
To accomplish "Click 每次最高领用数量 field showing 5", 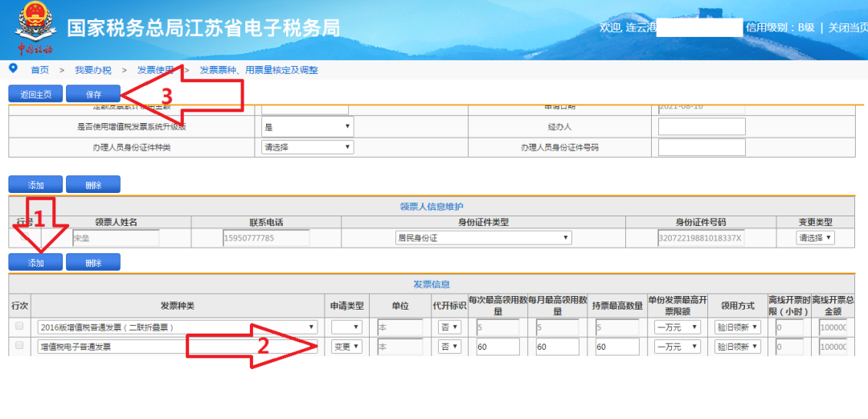I will pos(497,327).
